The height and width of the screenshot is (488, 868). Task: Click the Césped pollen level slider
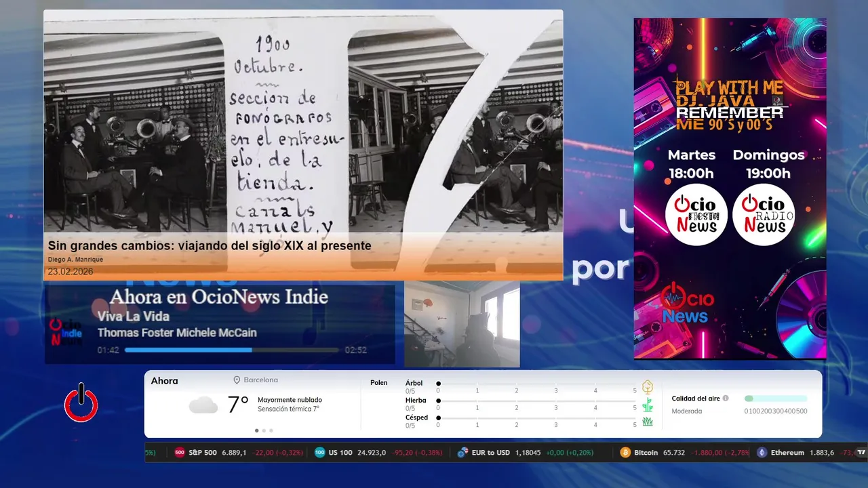point(536,418)
